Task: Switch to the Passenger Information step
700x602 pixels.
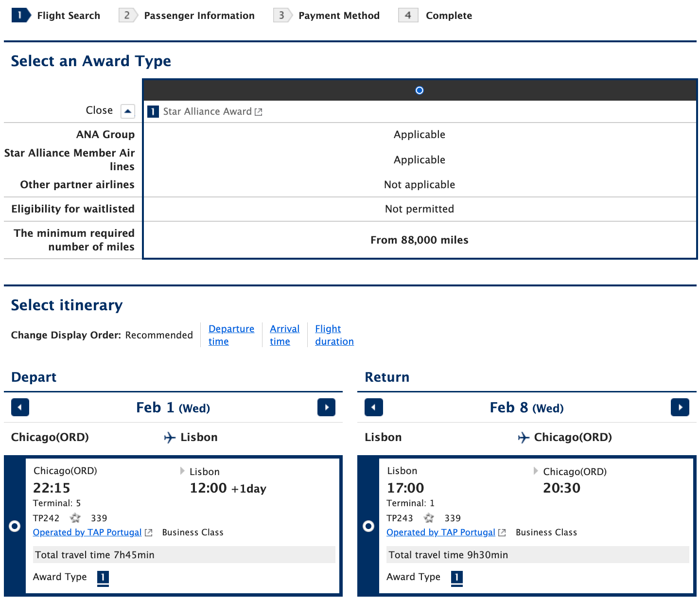Action: [199, 15]
